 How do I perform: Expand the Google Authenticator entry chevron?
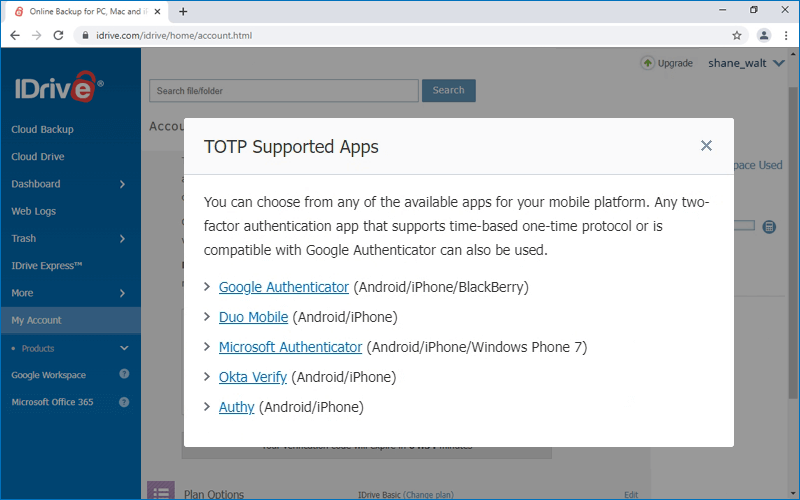click(207, 287)
